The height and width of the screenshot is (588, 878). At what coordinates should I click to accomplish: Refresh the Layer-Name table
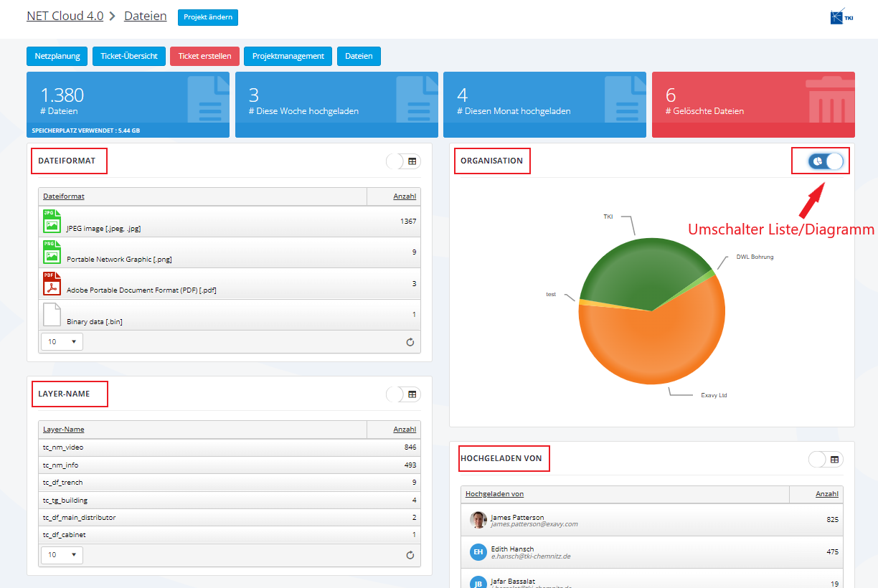pyautogui.click(x=410, y=555)
